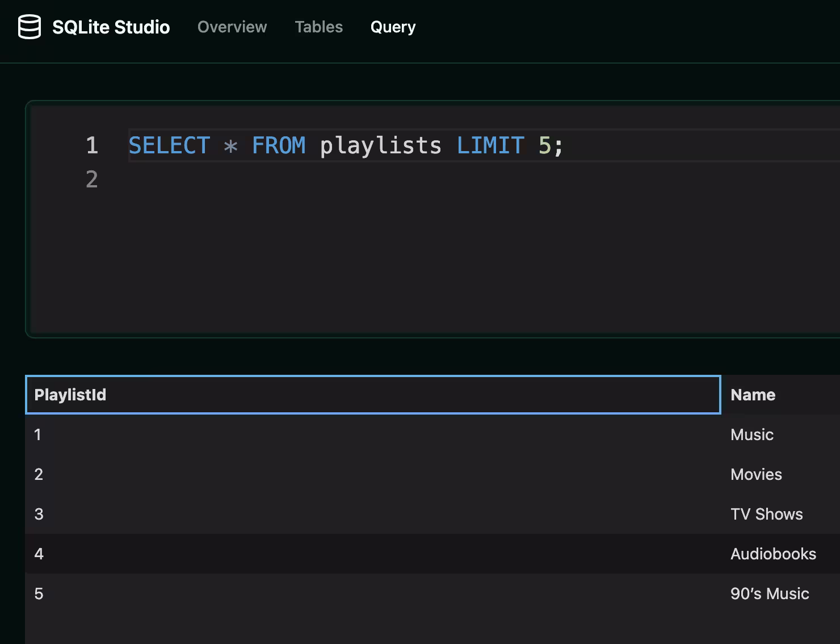The height and width of the screenshot is (644, 840).
Task: Select the Movies cell in results
Action: [780, 474]
